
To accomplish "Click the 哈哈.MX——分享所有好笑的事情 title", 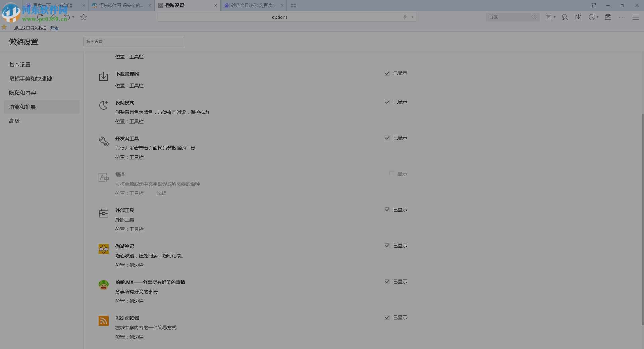I will [150, 282].
